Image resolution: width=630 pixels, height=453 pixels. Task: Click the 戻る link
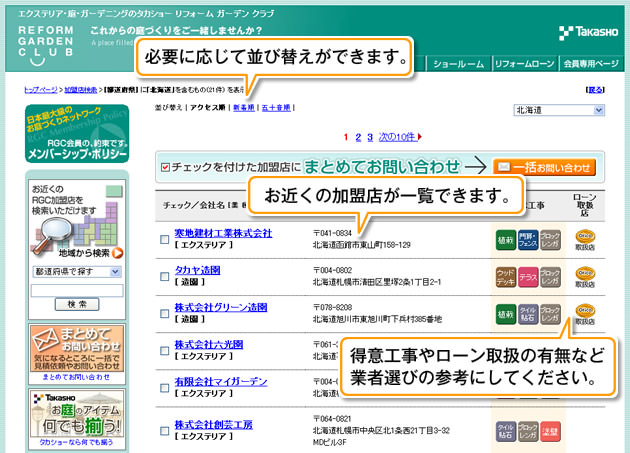pos(595,90)
